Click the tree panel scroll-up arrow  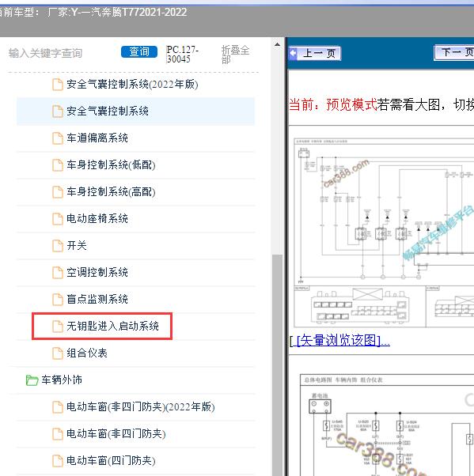tap(277, 44)
